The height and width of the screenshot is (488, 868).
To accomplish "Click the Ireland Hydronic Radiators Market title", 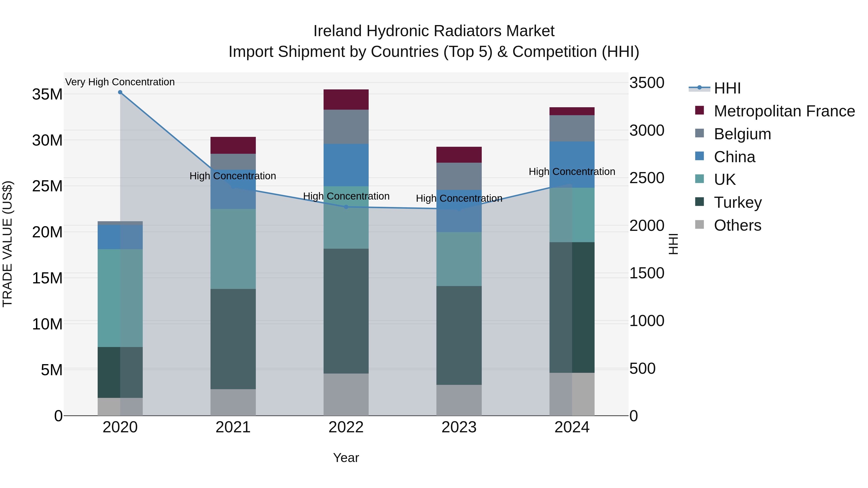I will pyautogui.click(x=434, y=31).
